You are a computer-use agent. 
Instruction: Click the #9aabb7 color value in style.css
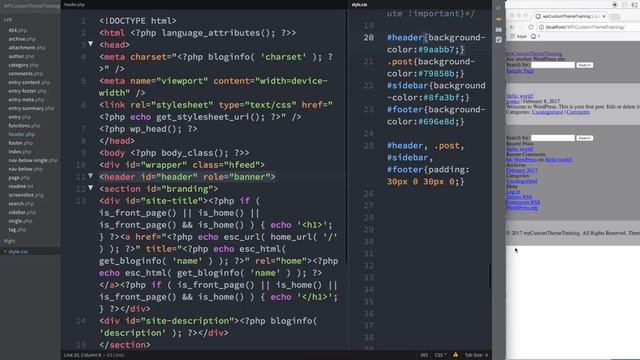(x=436, y=49)
